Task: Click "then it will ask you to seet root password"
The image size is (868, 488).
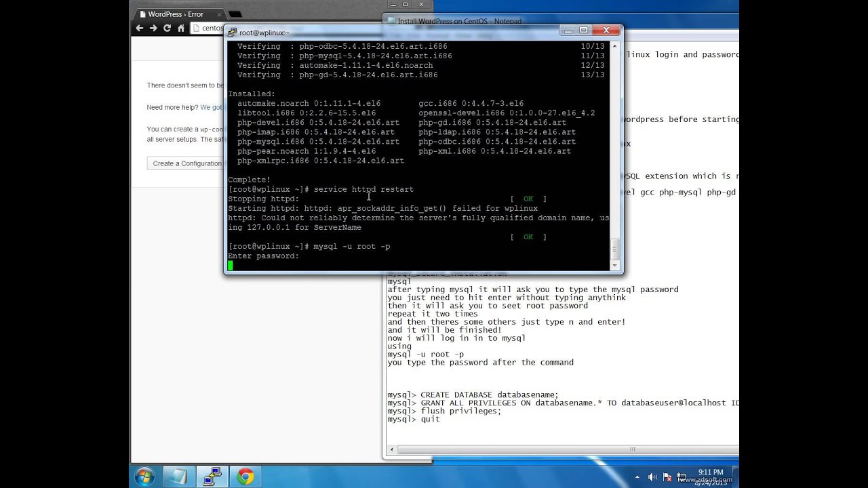Action: pos(488,306)
